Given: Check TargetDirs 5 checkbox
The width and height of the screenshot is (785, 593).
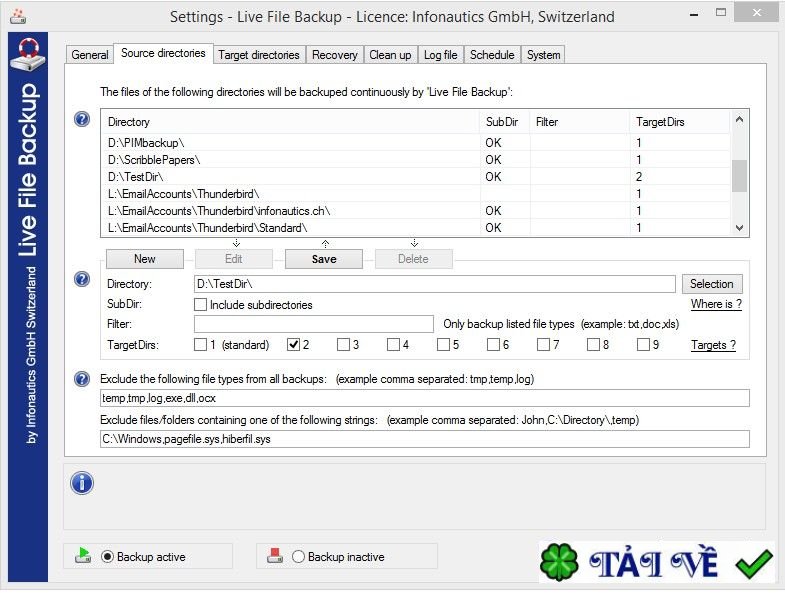Looking at the screenshot, I should click(443, 345).
